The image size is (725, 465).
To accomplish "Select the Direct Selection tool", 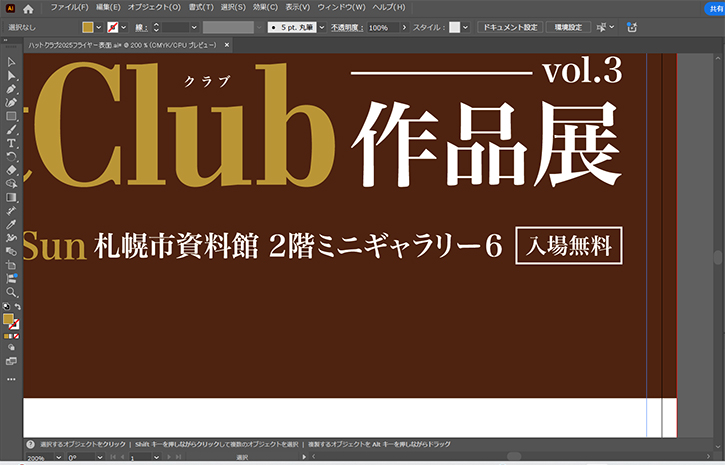I will point(11,75).
